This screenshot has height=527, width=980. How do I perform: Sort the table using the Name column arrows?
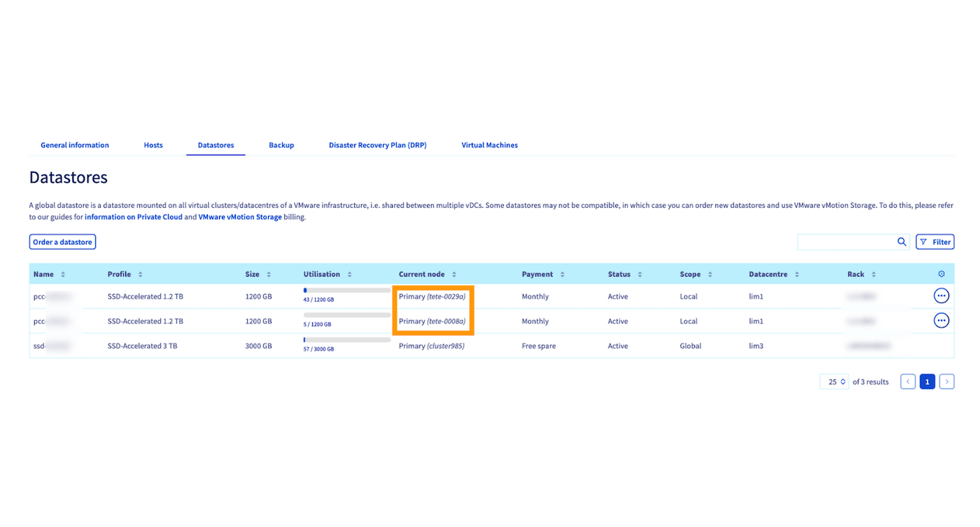tap(61, 274)
